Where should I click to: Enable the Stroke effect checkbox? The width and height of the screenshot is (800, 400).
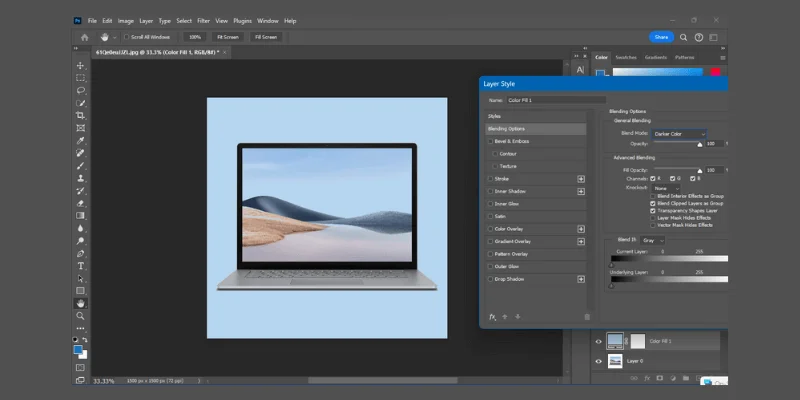click(490, 179)
